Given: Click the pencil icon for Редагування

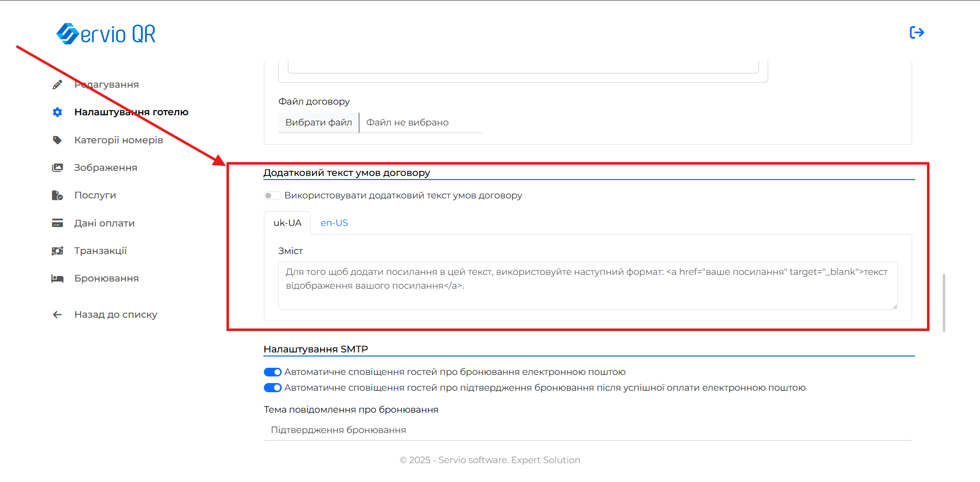Looking at the screenshot, I should click(57, 85).
